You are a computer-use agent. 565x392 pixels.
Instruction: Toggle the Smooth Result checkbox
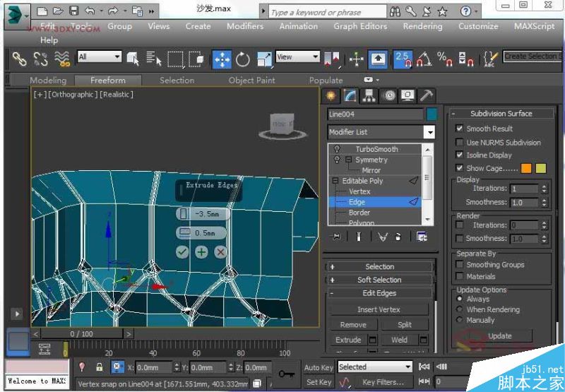pyautogui.click(x=460, y=128)
